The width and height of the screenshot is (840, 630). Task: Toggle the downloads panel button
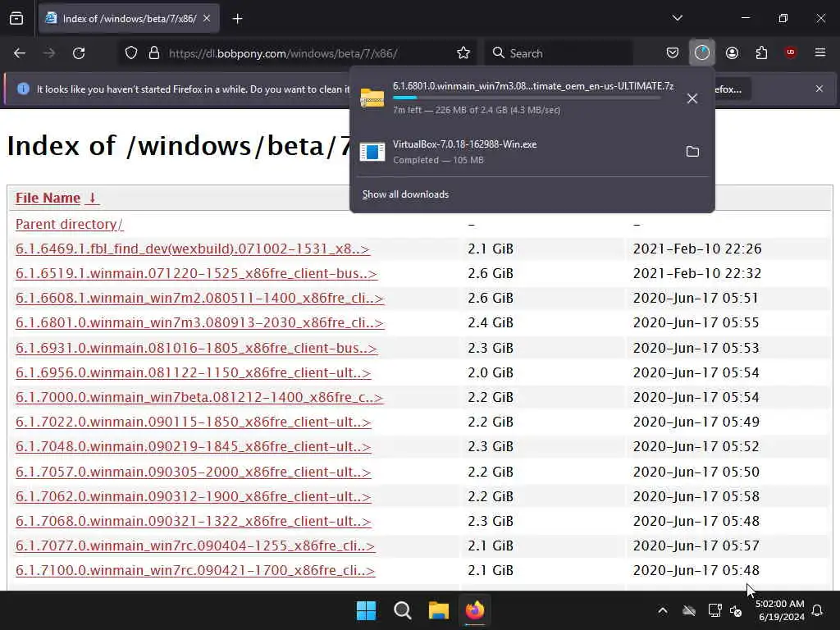(x=702, y=52)
